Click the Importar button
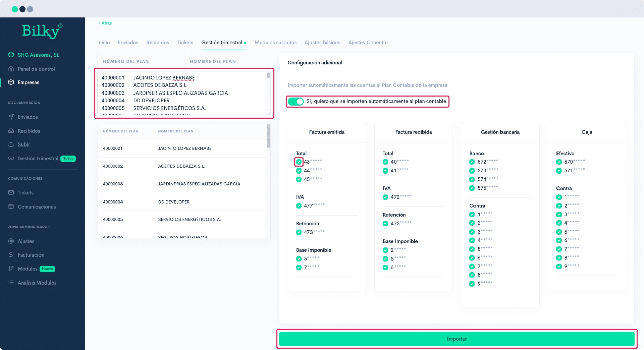Viewport: 644px width, 350px height. pos(457,339)
